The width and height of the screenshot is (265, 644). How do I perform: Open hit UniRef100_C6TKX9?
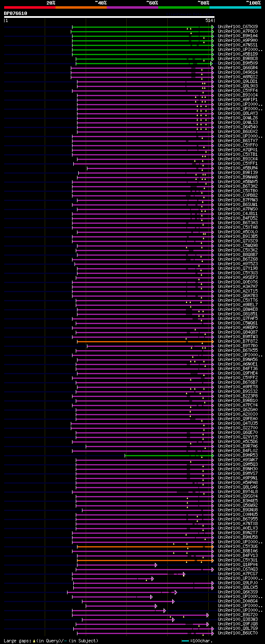[x=238, y=27]
